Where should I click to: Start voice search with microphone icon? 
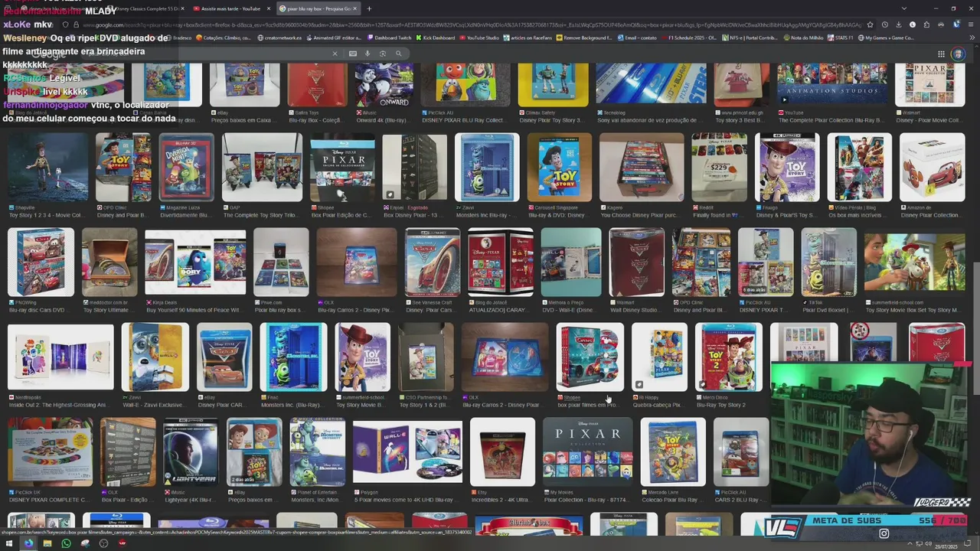click(x=367, y=54)
